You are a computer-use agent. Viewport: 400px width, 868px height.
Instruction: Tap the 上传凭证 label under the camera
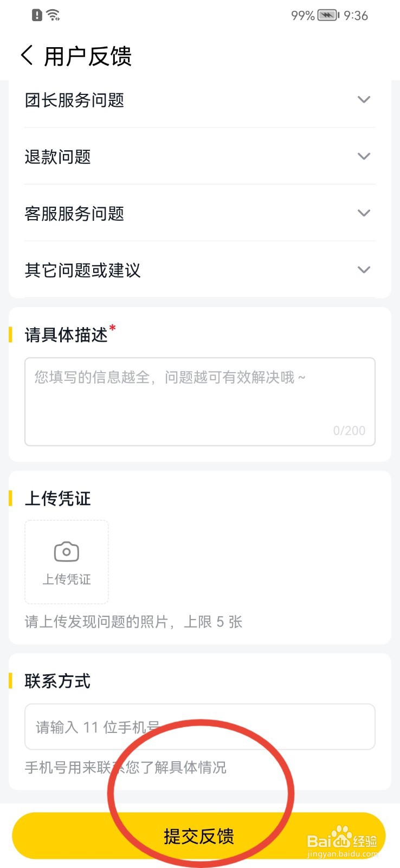(67, 579)
